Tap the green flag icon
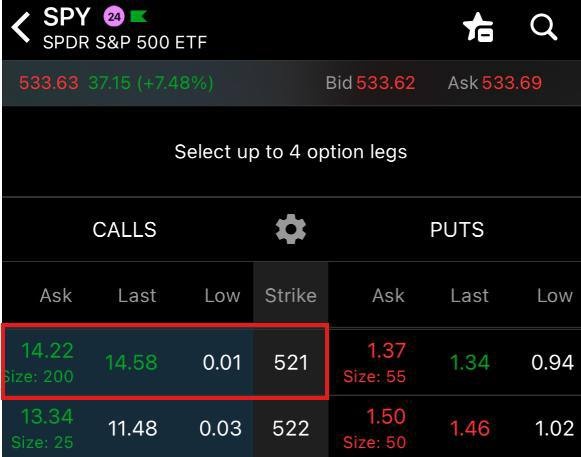 pyautogui.click(x=138, y=17)
